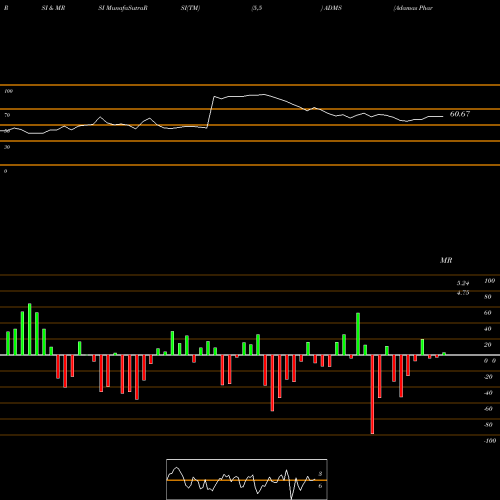Click the '60' label on MR axis

(x=488, y=313)
